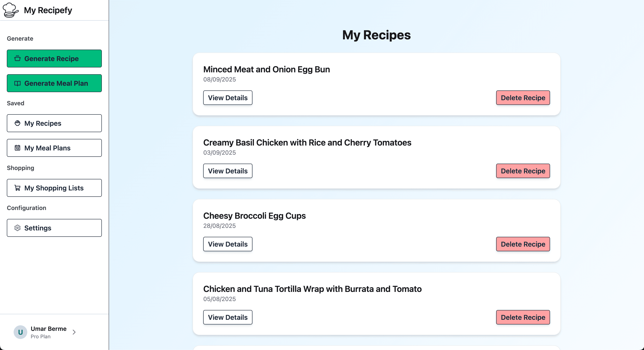The image size is (644, 350).
Task: Open the My Meal Plans section
Action: [x=54, y=148]
